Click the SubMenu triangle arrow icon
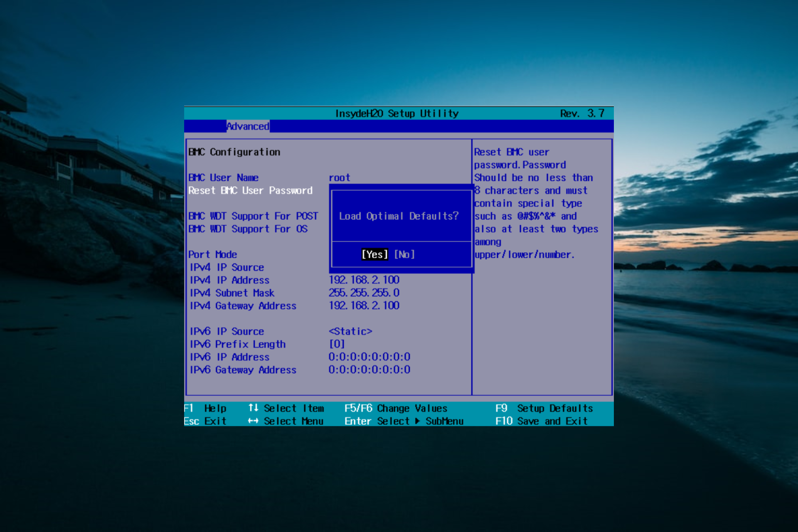The image size is (798, 532). coord(417,421)
